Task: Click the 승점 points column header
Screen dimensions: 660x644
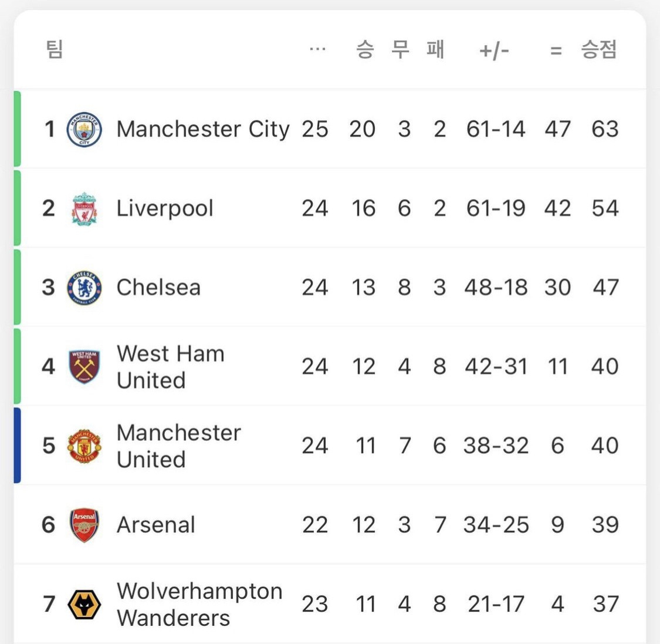Action: pos(598,49)
